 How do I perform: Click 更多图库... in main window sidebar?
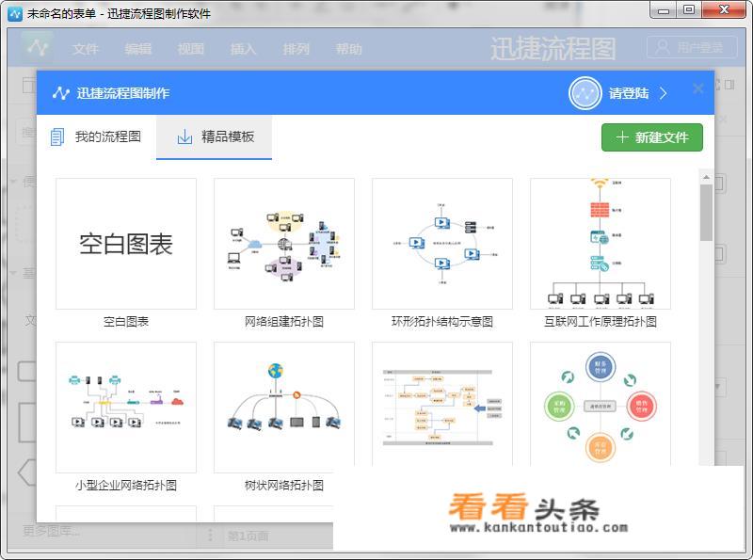pyautogui.click(x=52, y=531)
